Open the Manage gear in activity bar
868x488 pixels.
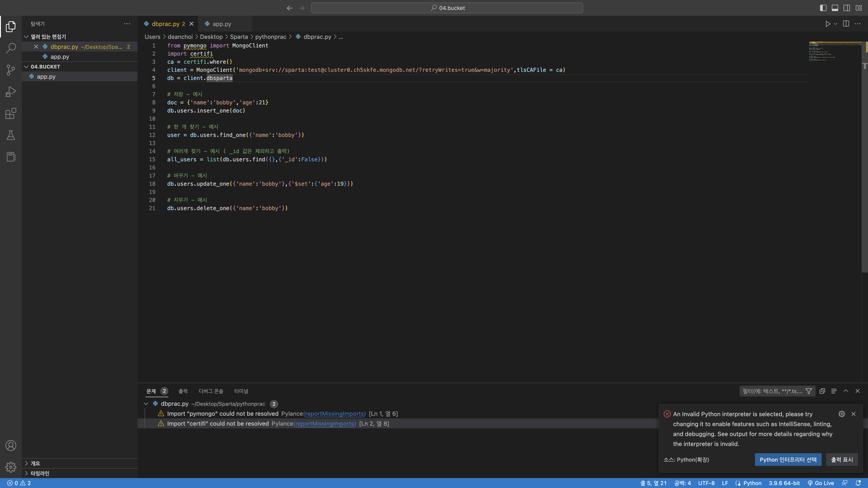(x=11, y=467)
